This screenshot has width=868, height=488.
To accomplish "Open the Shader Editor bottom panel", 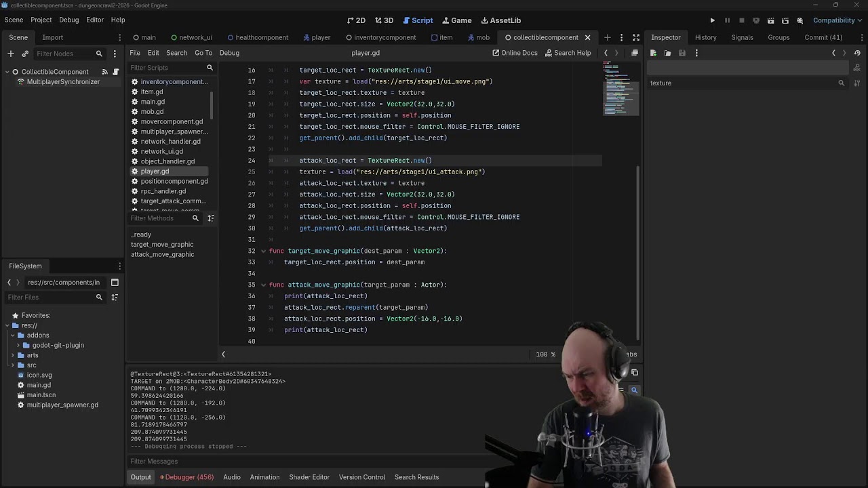I will [x=309, y=477].
